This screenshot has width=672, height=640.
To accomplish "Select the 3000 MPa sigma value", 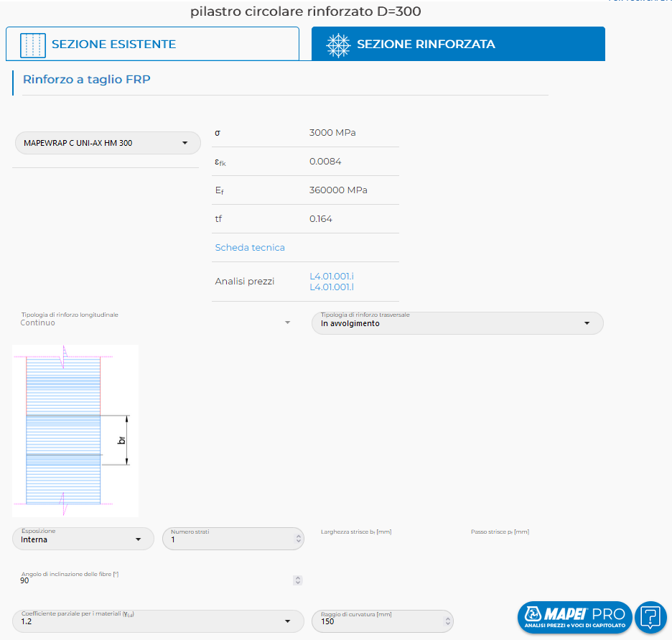I will (332, 132).
